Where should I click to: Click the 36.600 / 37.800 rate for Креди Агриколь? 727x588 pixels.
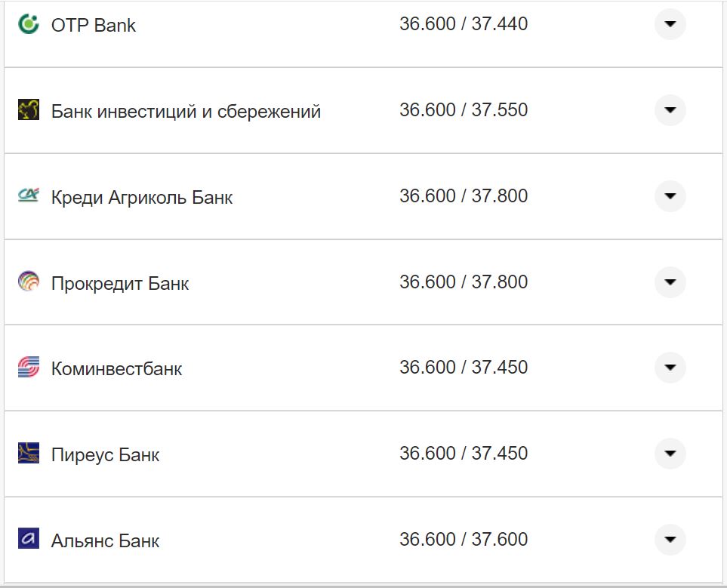(464, 195)
